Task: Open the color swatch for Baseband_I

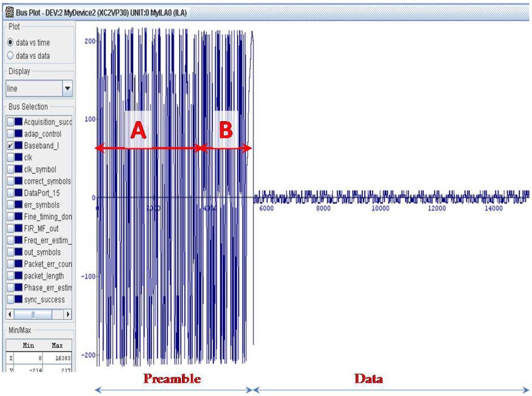Action: click(19, 146)
